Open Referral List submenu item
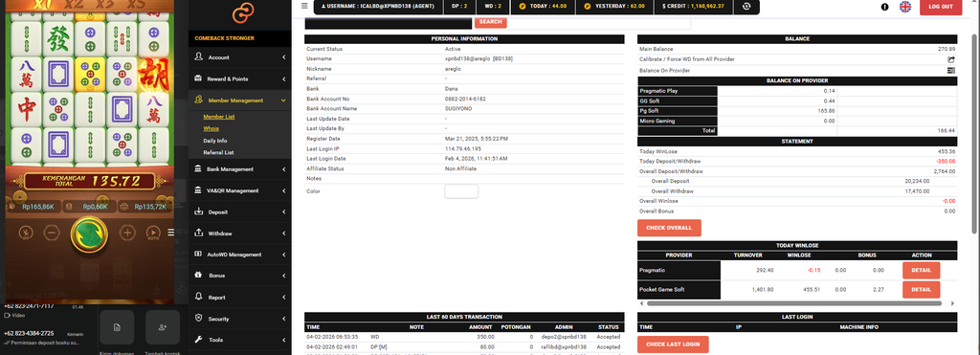980x355 pixels. point(219,152)
